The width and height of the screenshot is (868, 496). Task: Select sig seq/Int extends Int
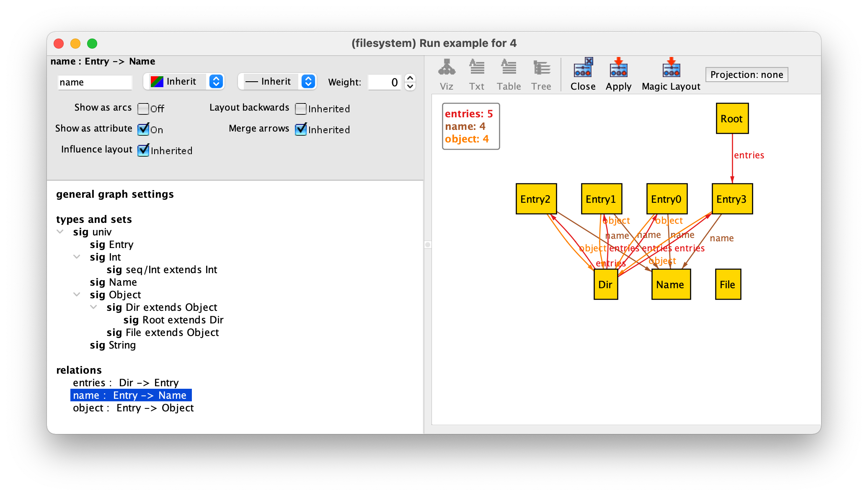click(162, 270)
